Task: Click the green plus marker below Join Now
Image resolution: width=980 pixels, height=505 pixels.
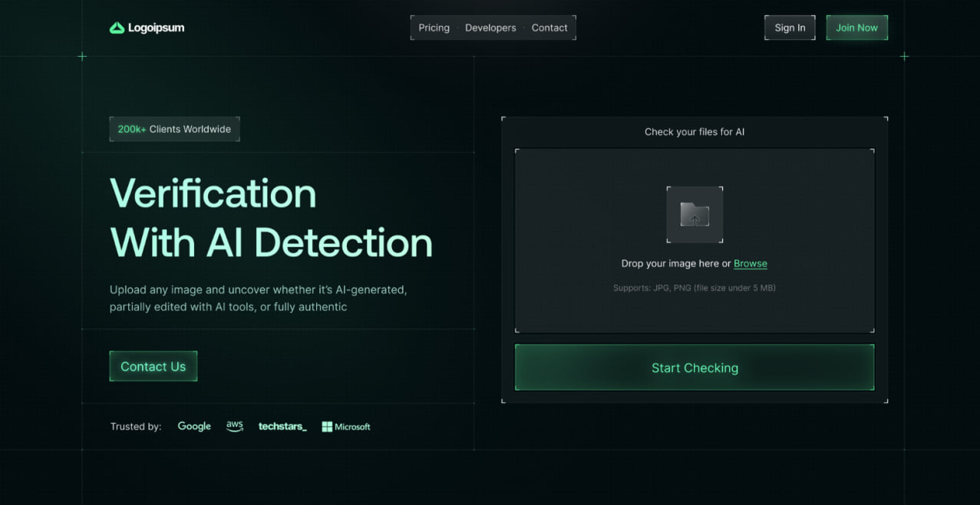Action: pos(904,56)
